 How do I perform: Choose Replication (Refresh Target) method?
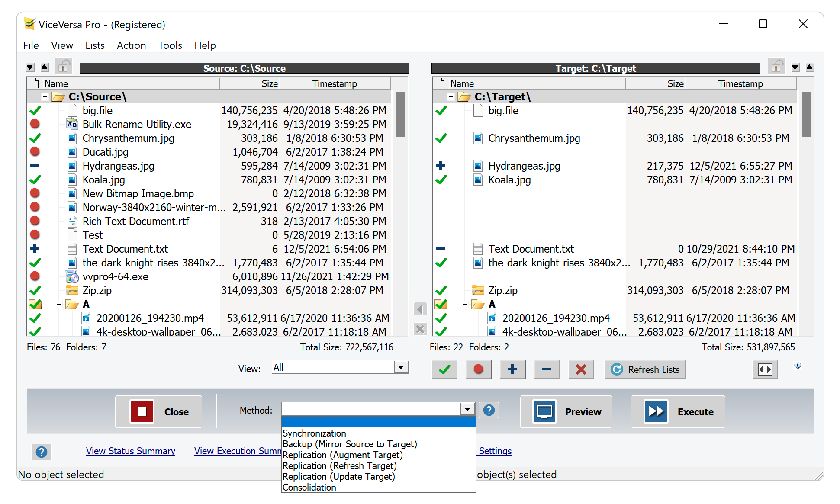[x=379, y=466]
